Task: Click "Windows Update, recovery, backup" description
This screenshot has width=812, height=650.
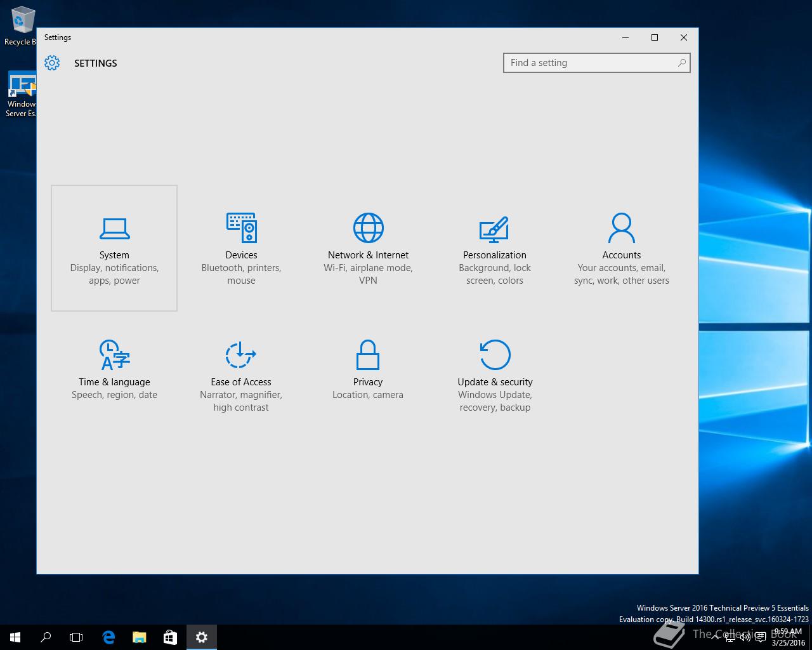Action: point(495,401)
